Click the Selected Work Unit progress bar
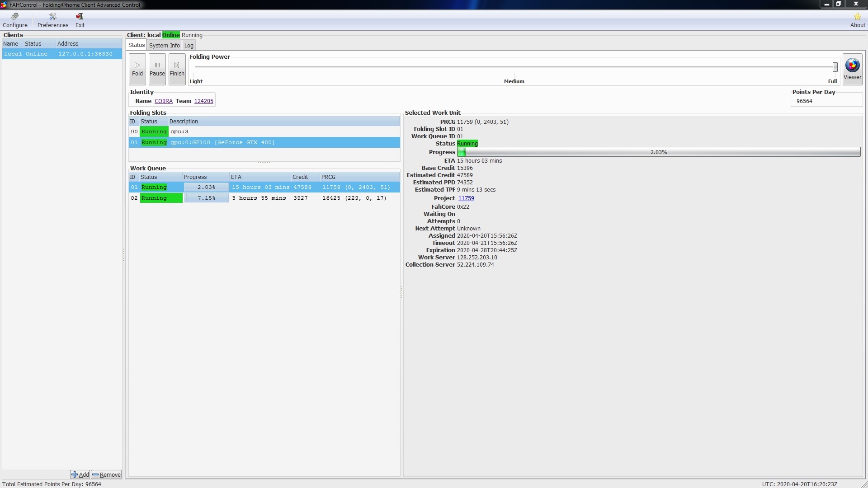This screenshot has width=868, height=488. click(x=659, y=152)
